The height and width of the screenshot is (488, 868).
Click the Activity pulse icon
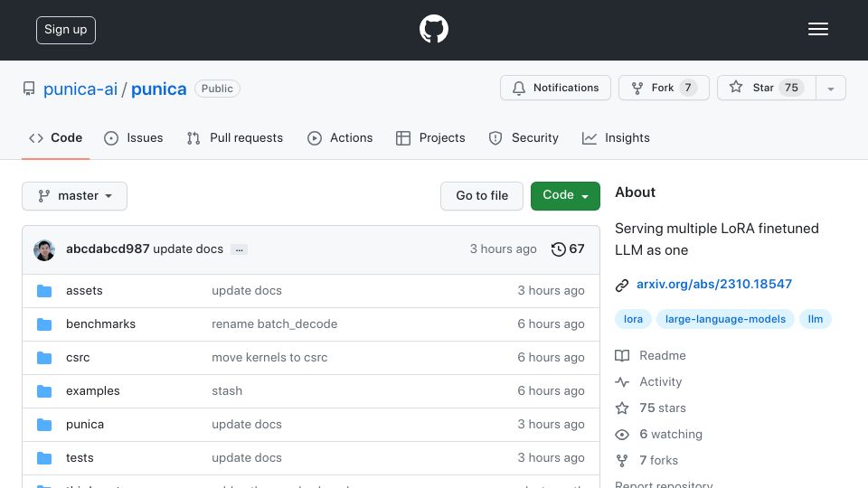click(622, 381)
